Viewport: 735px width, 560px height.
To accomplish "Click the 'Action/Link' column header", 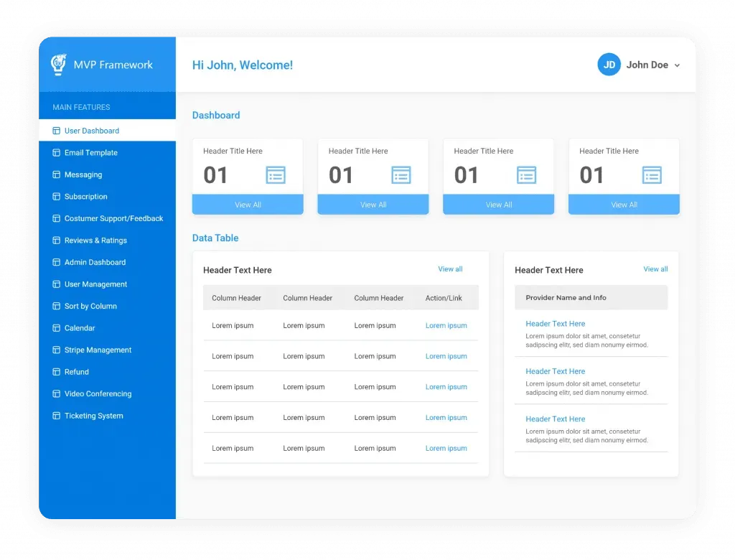I will click(444, 298).
